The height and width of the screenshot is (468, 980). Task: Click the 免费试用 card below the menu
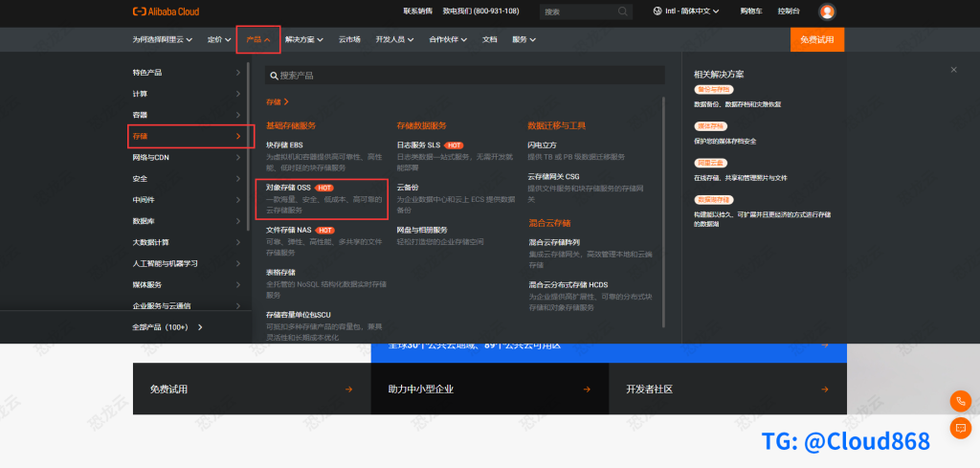[252, 389]
